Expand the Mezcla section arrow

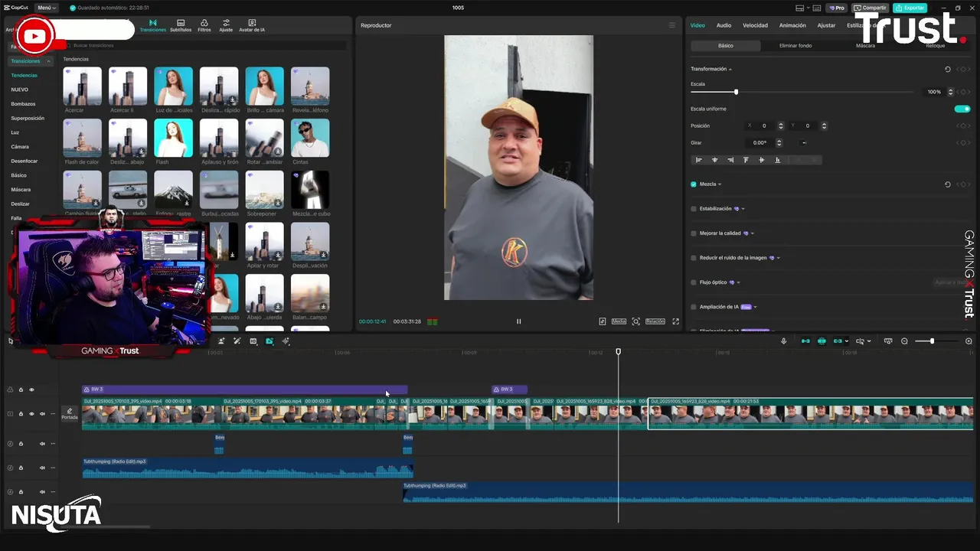click(x=720, y=184)
